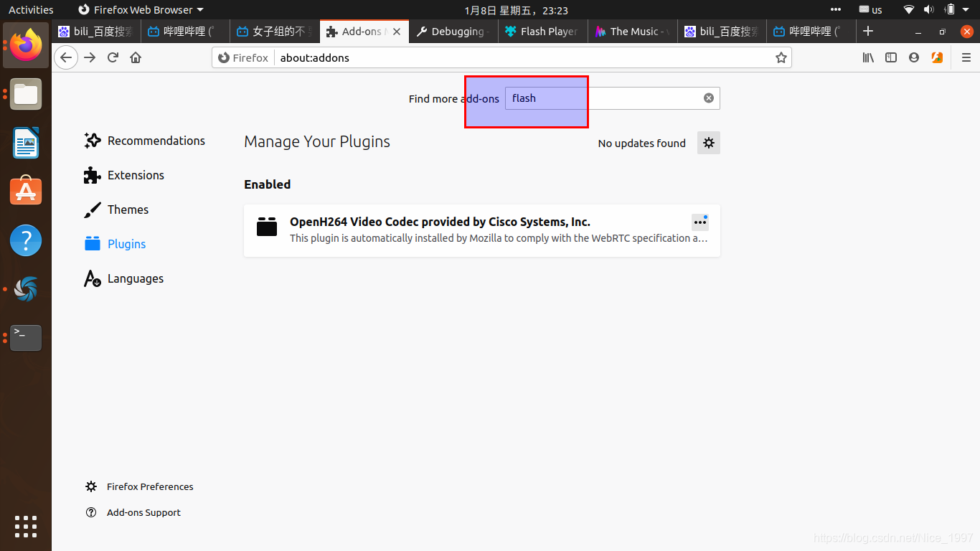980x551 pixels.
Task: Open more options for OpenH264 plugin
Action: (x=700, y=222)
